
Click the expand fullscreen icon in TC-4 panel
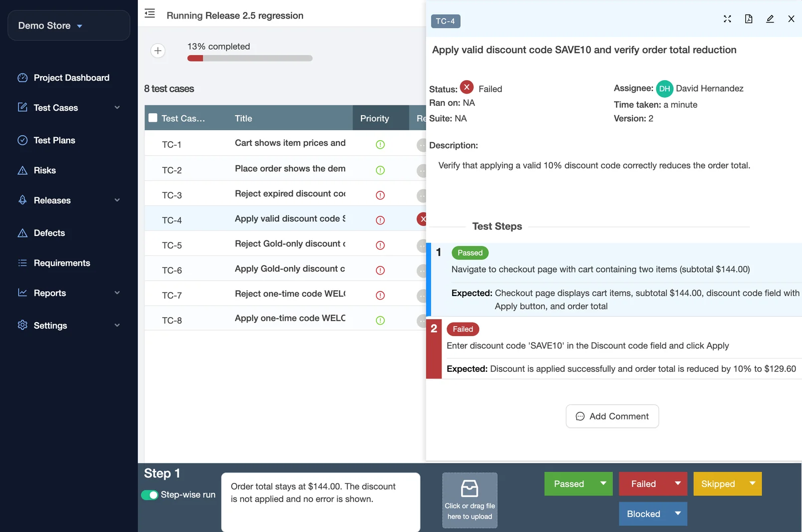(x=727, y=19)
